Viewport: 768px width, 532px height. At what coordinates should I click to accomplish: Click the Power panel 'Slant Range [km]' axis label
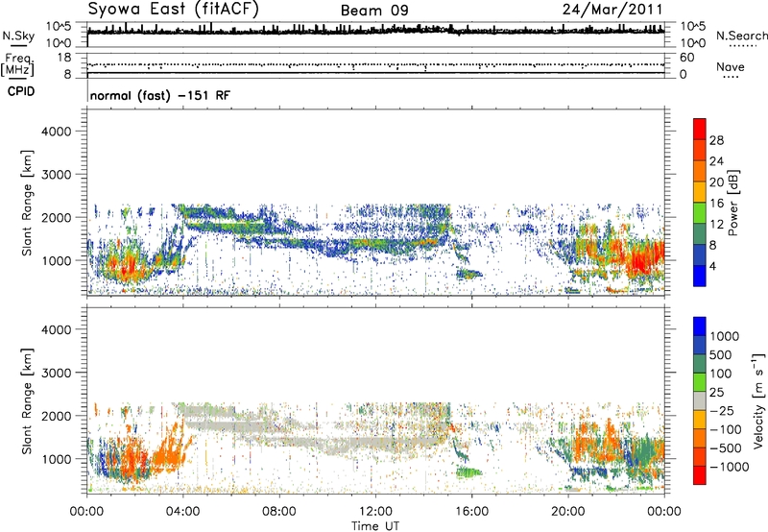27,203
